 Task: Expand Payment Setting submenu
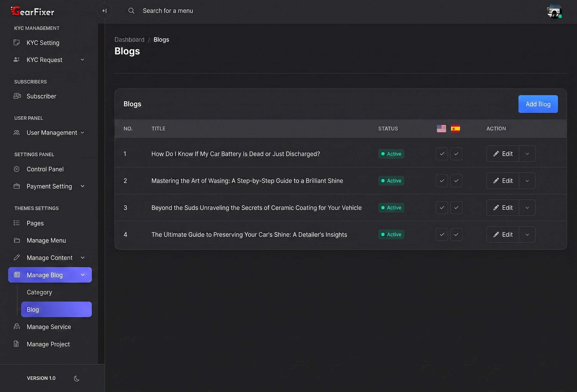point(83,186)
